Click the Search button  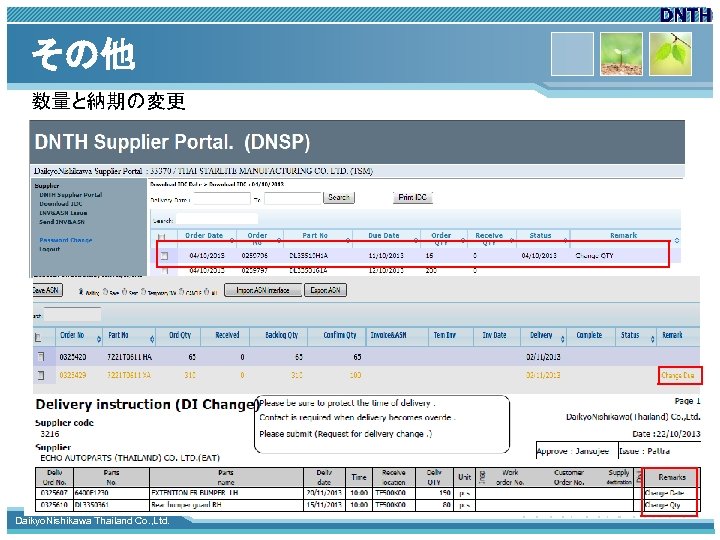point(339,197)
